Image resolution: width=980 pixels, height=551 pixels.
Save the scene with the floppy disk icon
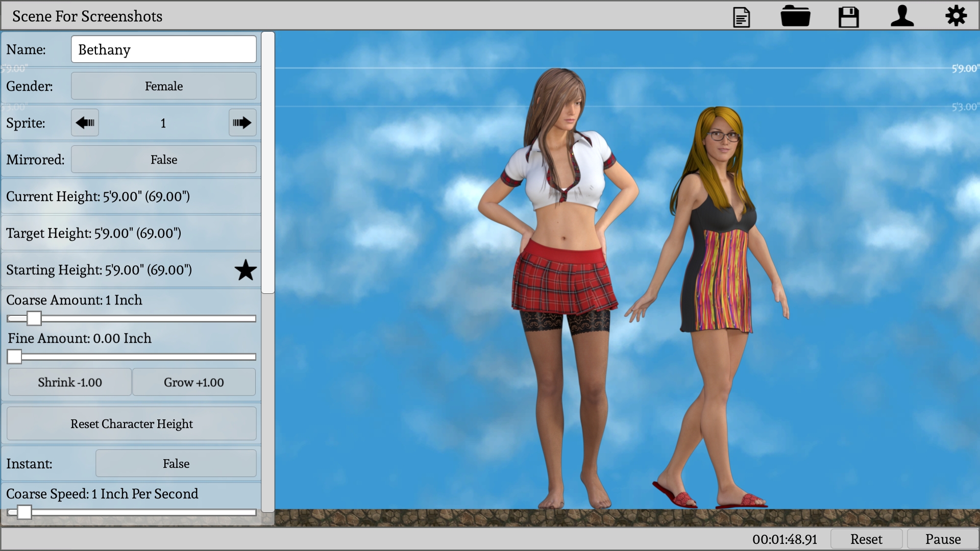(848, 16)
